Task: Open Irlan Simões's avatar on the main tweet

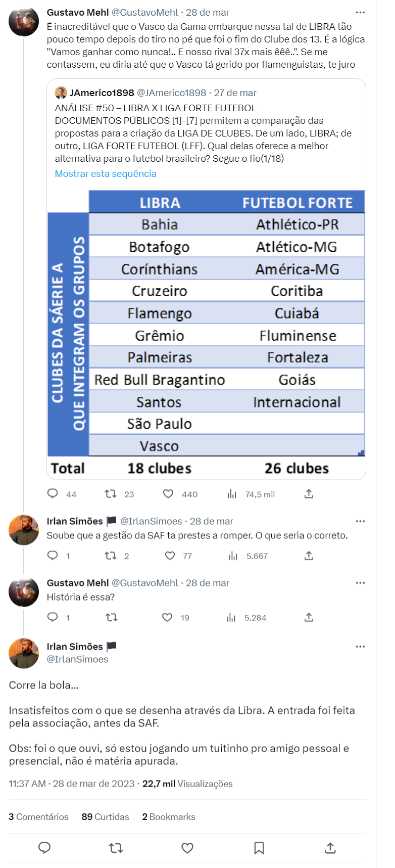Action: 24,653
